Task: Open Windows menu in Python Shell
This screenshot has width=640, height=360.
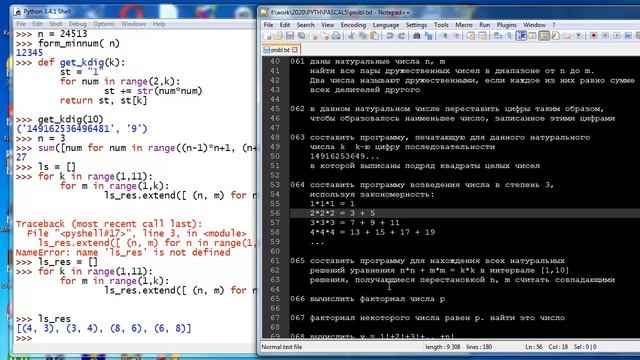Action: click(x=133, y=24)
